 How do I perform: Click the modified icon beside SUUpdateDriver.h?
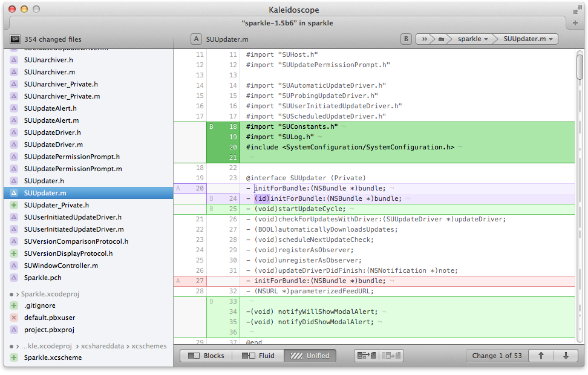tap(14, 132)
